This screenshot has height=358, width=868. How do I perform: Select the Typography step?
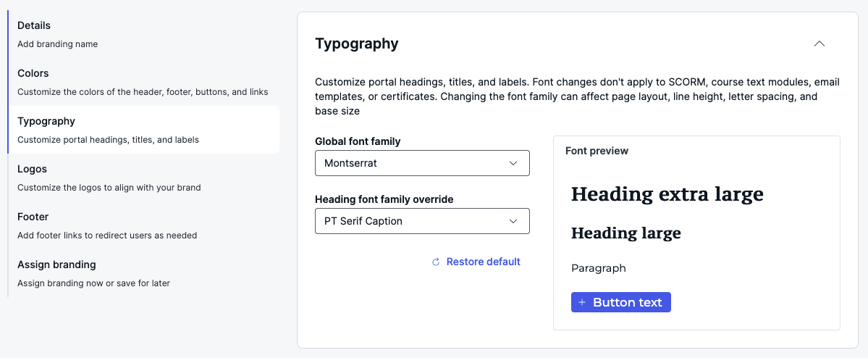pos(144,130)
